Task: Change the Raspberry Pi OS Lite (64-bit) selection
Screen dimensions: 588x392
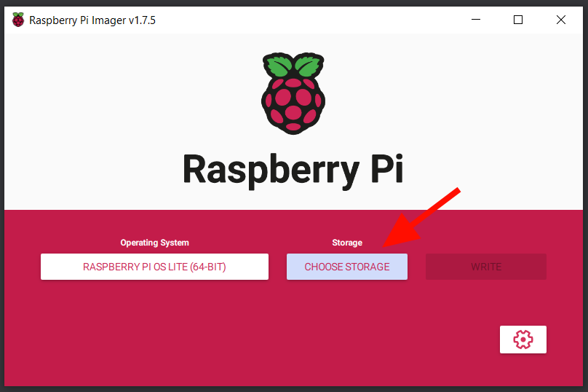Action: [x=154, y=267]
